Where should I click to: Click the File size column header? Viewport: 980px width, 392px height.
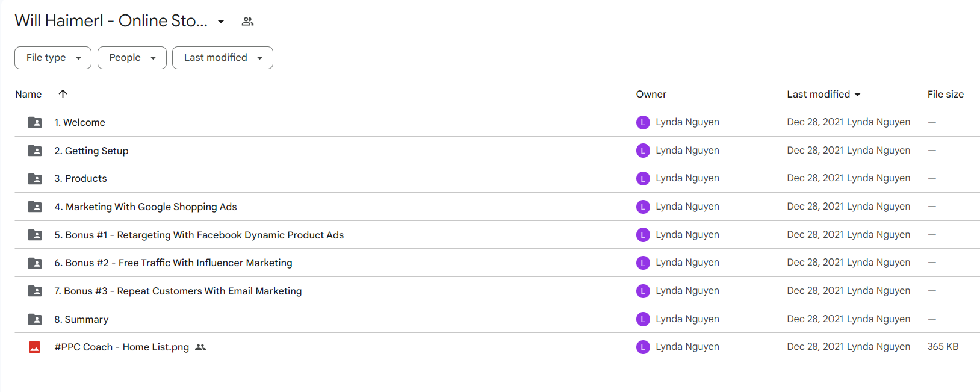point(945,94)
